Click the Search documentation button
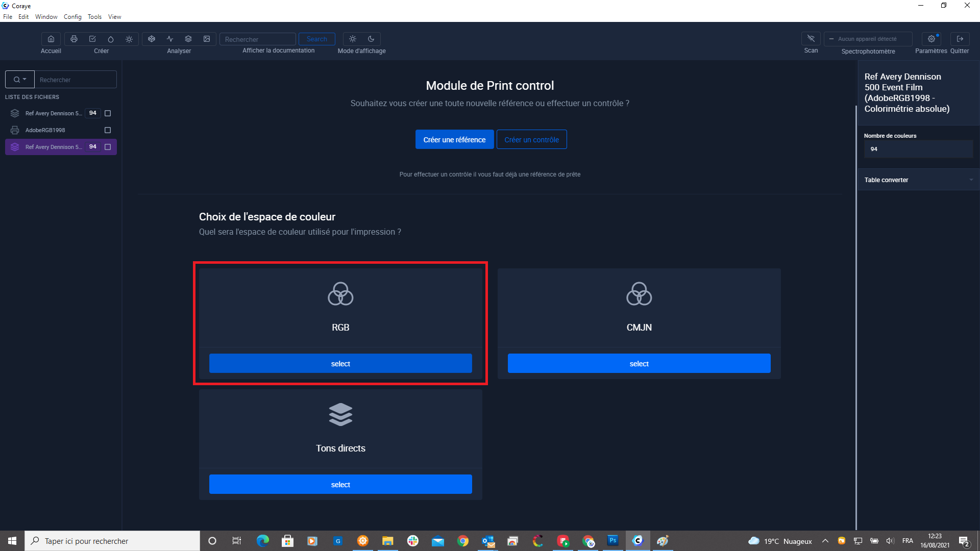The image size is (980, 551). click(317, 39)
